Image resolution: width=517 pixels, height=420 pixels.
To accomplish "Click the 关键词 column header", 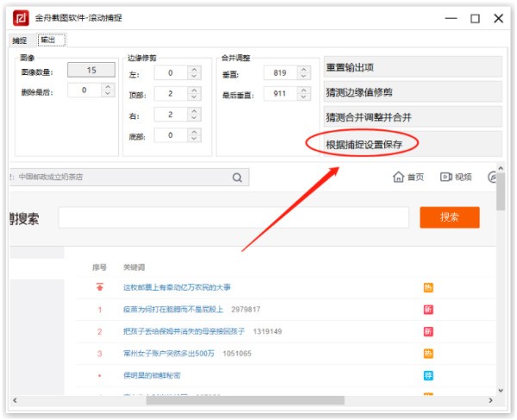I will tap(134, 267).
